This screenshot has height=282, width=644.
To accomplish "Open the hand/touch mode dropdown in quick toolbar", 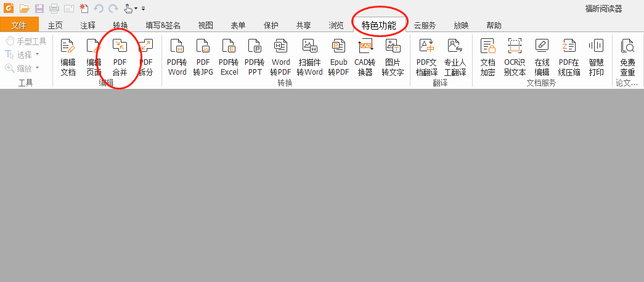I will point(131,8).
